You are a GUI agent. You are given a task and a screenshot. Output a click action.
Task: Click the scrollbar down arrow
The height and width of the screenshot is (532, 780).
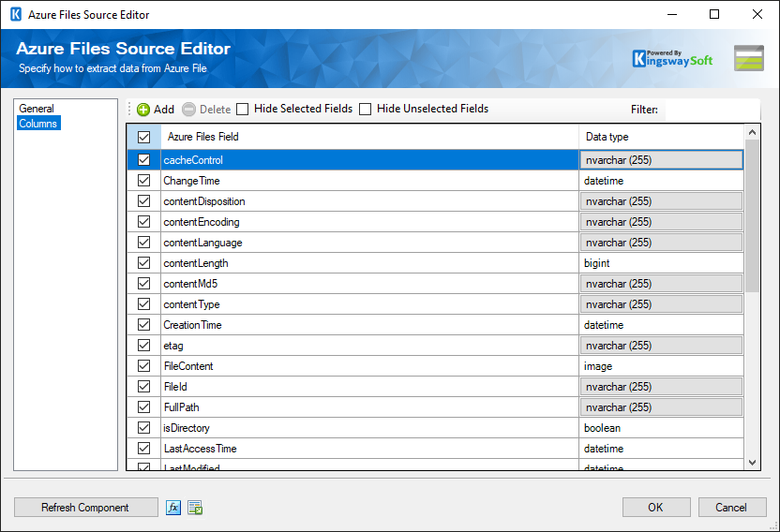pos(752,463)
